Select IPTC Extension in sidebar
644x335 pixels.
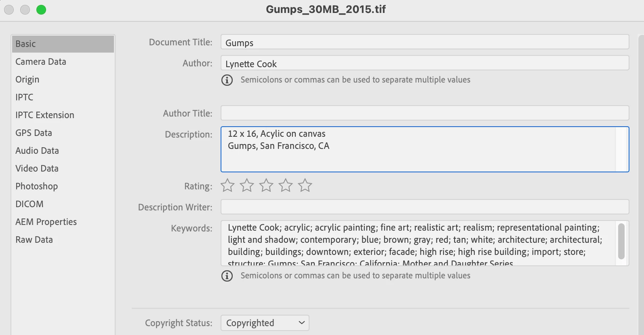63,115
